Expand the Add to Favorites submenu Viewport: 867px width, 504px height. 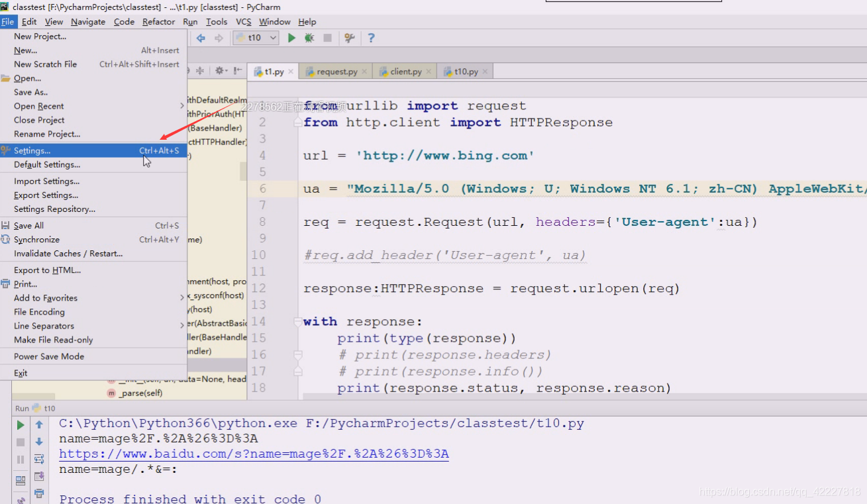[94, 298]
